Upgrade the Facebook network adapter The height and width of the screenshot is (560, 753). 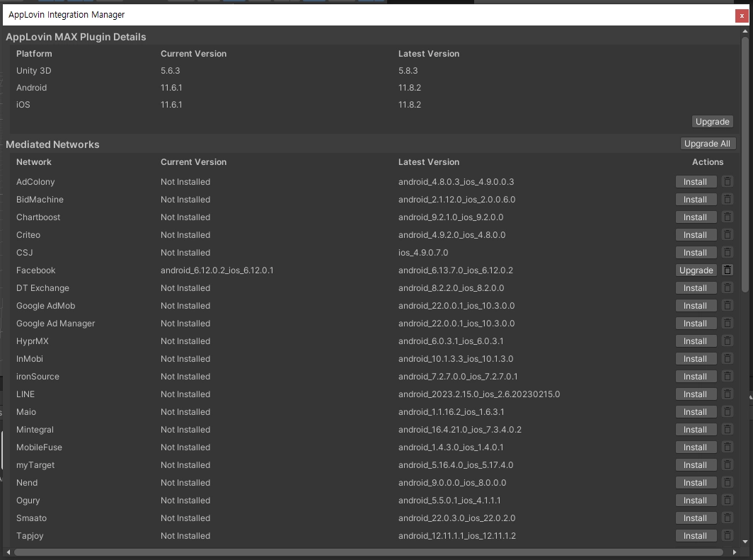click(x=696, y=270)
